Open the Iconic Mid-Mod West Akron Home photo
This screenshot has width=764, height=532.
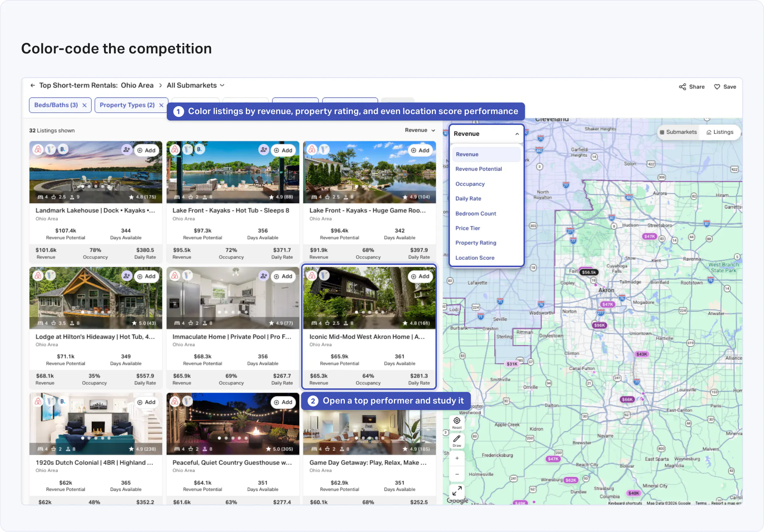coord(369,298)
